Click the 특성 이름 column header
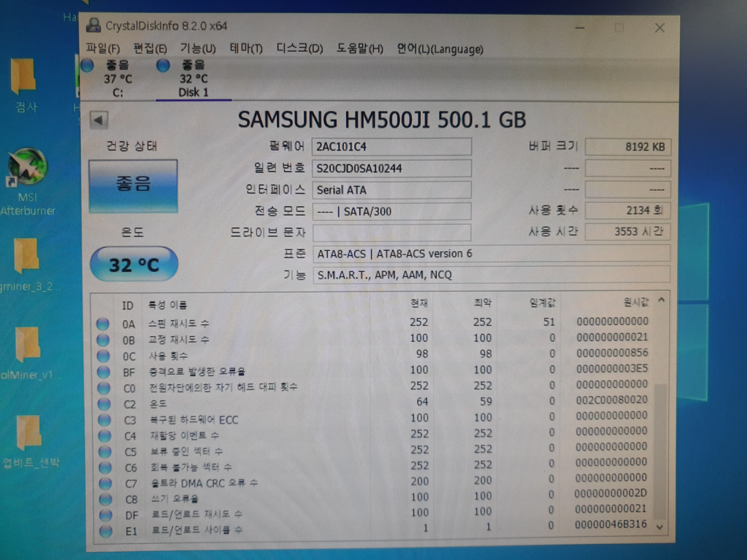This screenshot has width=747, height=560. [168, 305]
